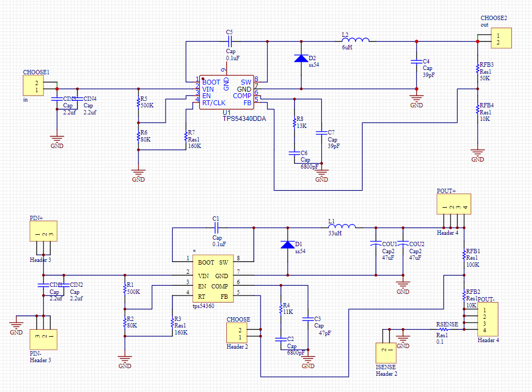Click the D2 ss54 diode symbol
Image resolution: width=532 pixels, height=392 pixels.
pos(301,58)
